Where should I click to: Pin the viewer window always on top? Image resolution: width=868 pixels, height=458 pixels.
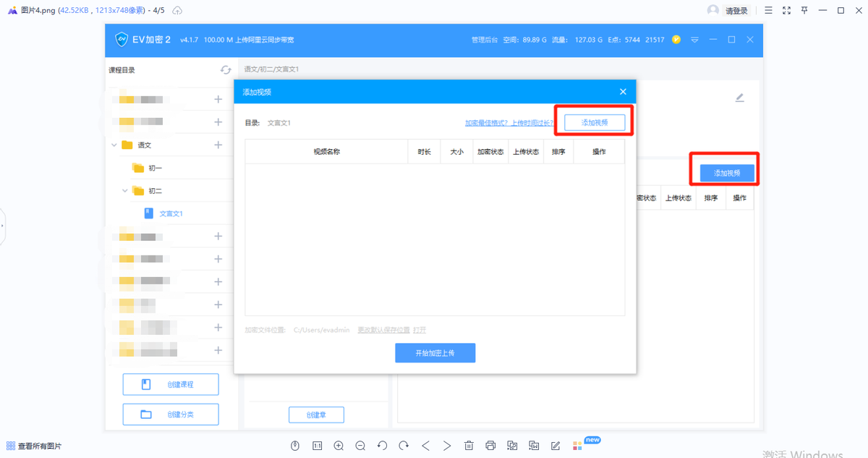(x=804, y=10)
